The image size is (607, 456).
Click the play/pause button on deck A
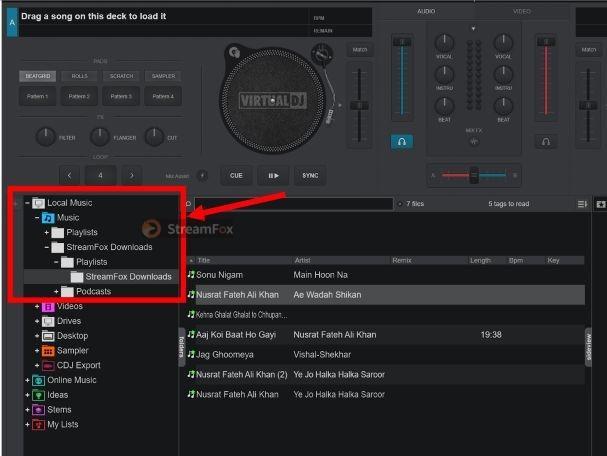tap(273, 175)
